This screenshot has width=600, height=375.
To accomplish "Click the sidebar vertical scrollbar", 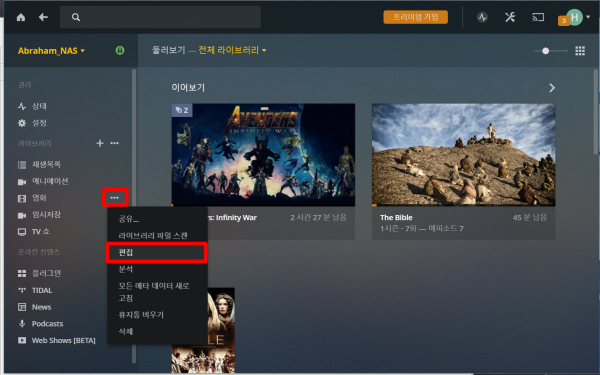I will 134,216.
